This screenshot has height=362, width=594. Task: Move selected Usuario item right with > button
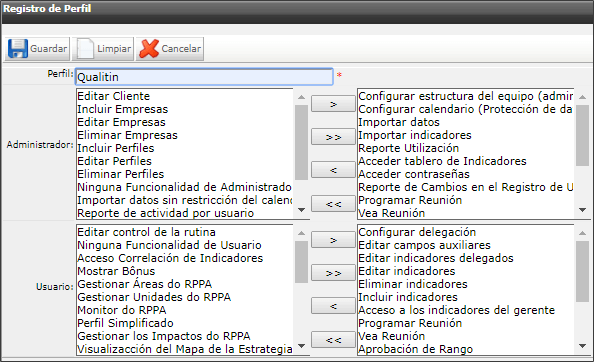[x=333, y=240]
